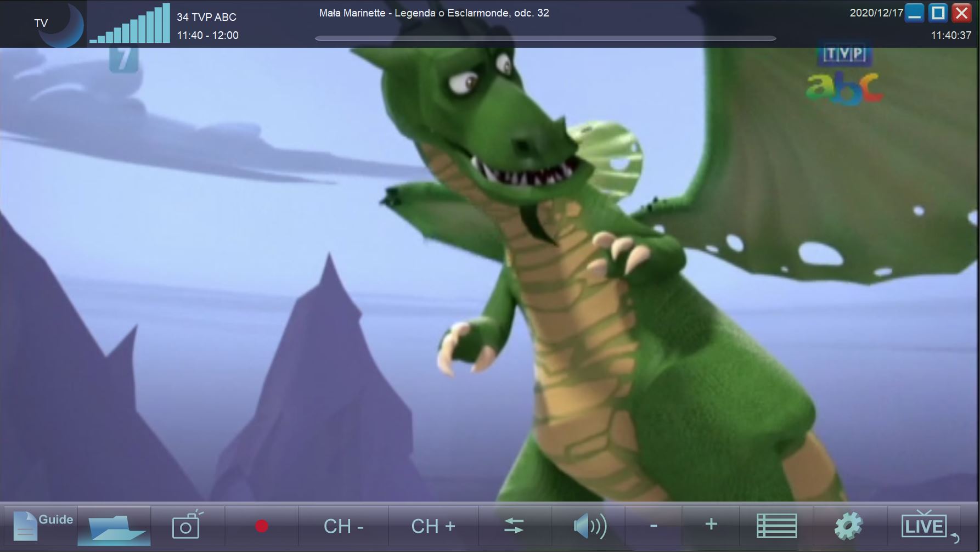Decrease volume with the minus button
Image resolution: width=980 pixels, height=552 pixels.
point(654,526)
